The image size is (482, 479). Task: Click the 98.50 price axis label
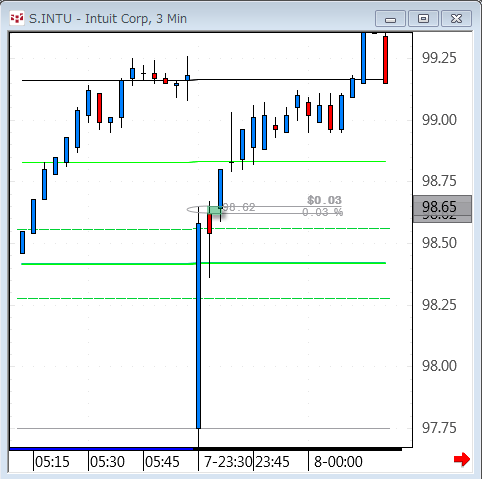tap(439, 243)
